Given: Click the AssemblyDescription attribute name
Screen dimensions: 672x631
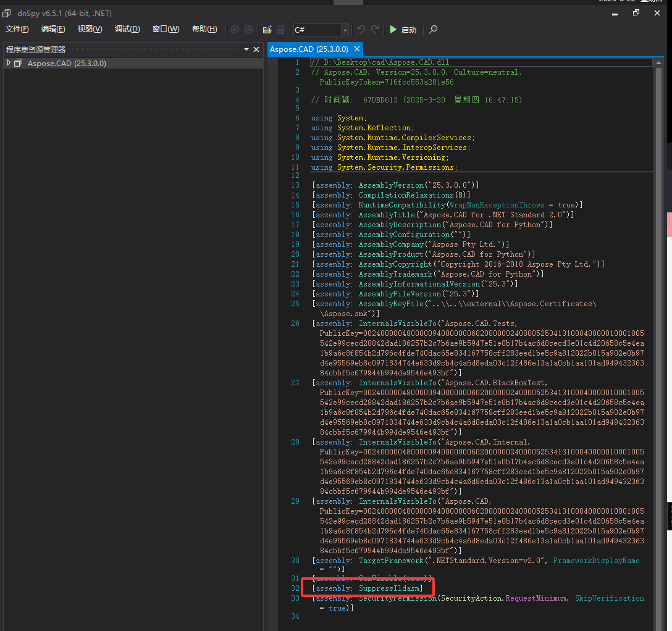Looking at the screenshot, I should pos(400,225).
